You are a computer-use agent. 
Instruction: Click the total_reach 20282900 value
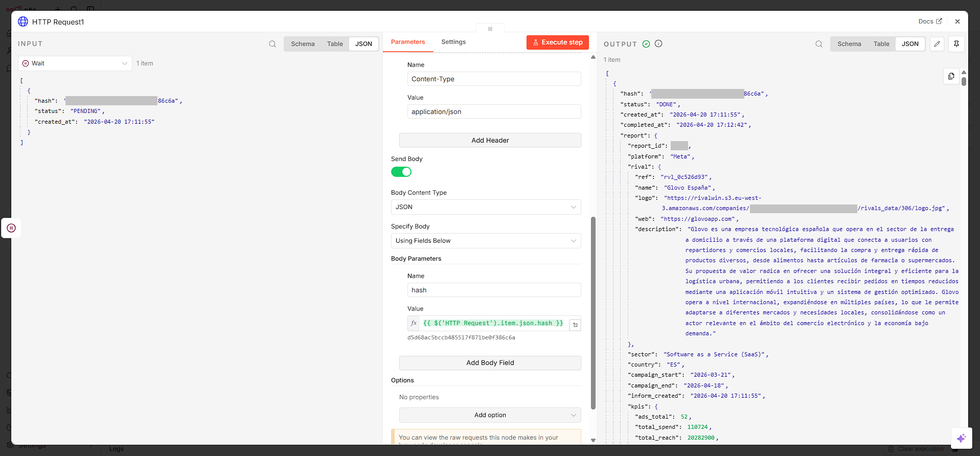pos(701,438)
